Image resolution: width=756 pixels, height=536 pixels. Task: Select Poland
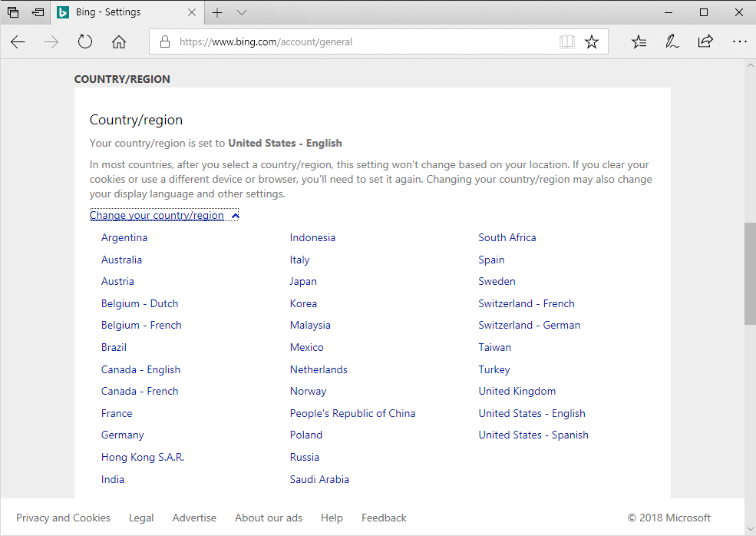pyautogui.click(x=306, y=435)
